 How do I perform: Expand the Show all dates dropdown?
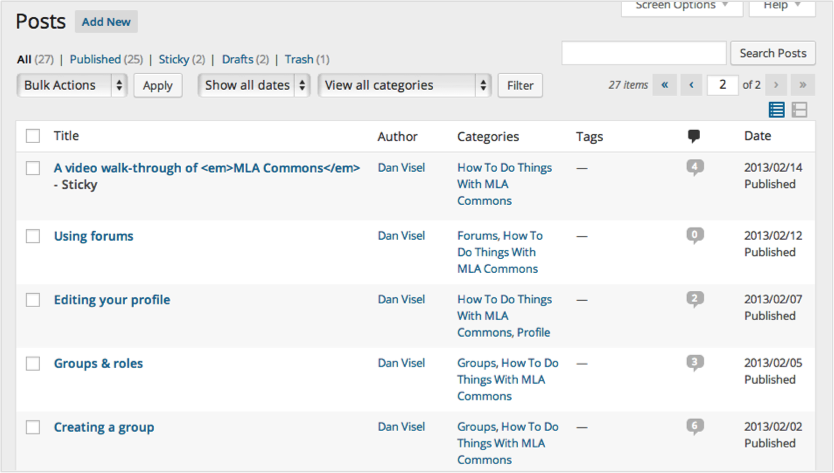point(254,85)
